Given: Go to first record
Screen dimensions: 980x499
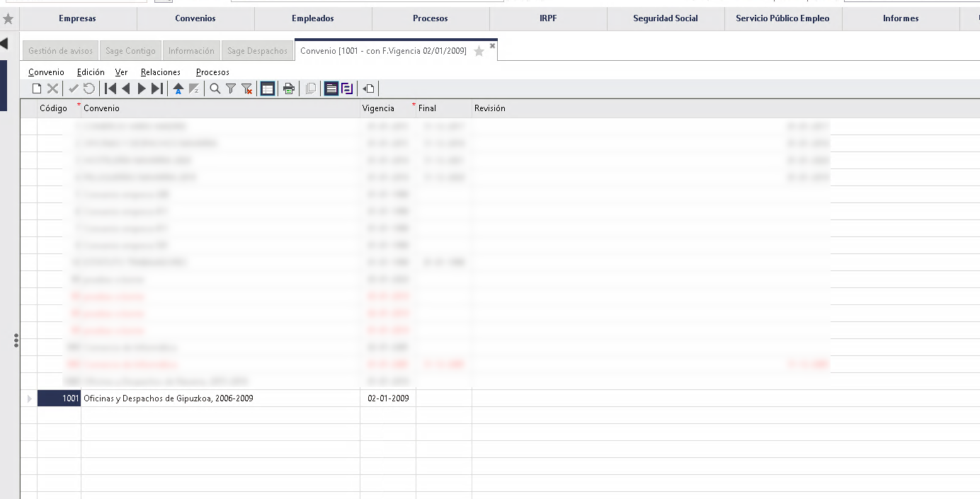Looking at the screenshot, I should (110, 88).
